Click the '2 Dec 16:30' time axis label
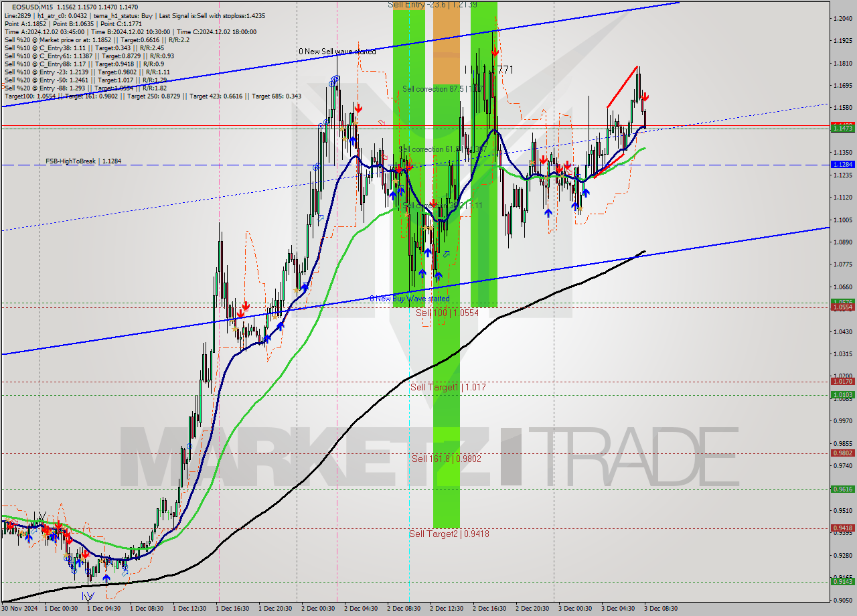 [x=489, y=609]
